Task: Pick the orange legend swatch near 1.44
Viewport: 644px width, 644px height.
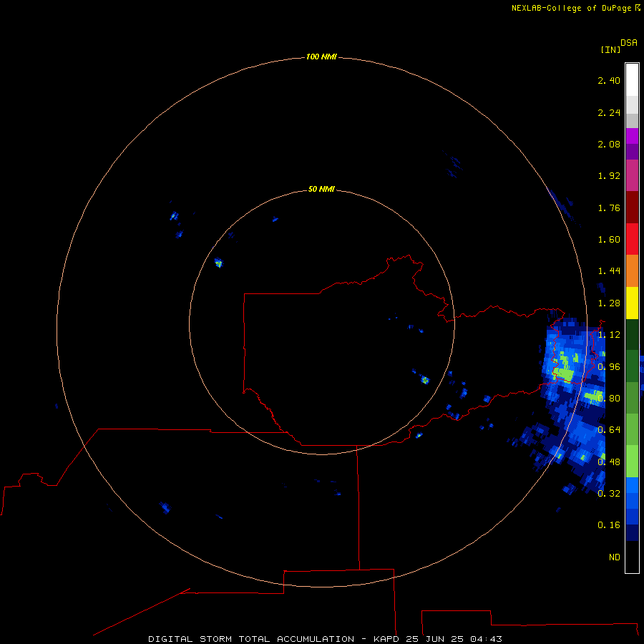Action: [632, 270]
